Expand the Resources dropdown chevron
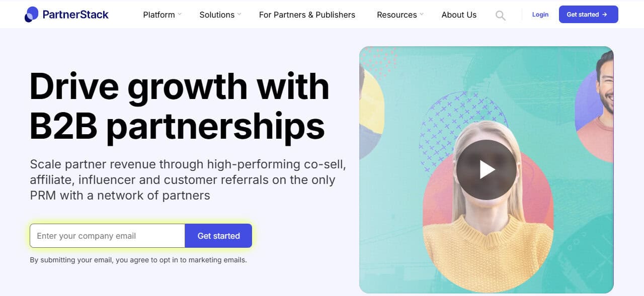This screenshot has height=296, width=644. point(421,15)
